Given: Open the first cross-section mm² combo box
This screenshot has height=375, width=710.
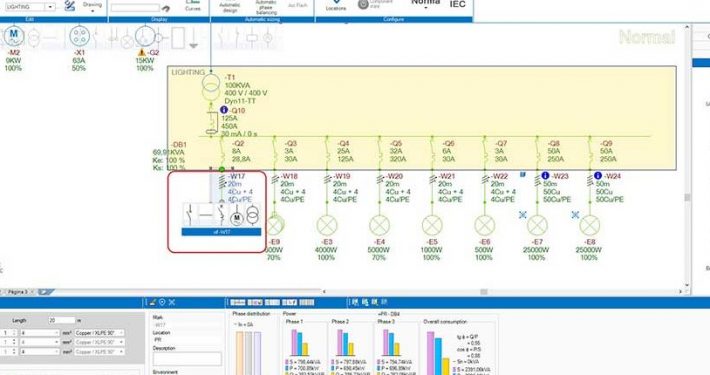Looking at the screenshot, I should click(x=40, y=333).
